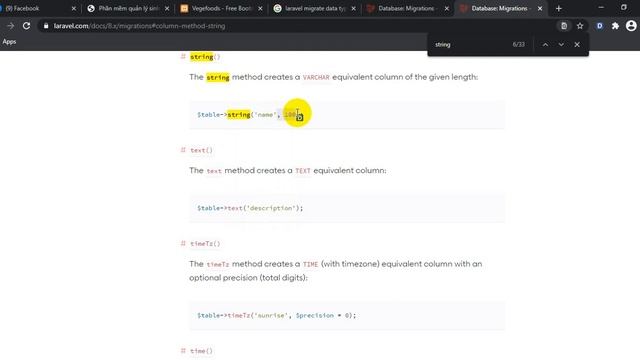
Task: Jump to previous find match
Action: coord(545,44)
